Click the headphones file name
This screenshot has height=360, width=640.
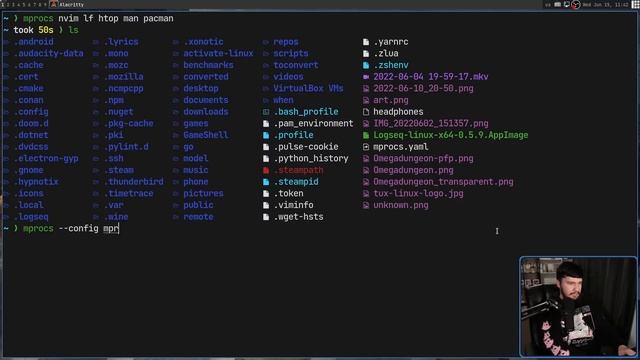[398, 112]
